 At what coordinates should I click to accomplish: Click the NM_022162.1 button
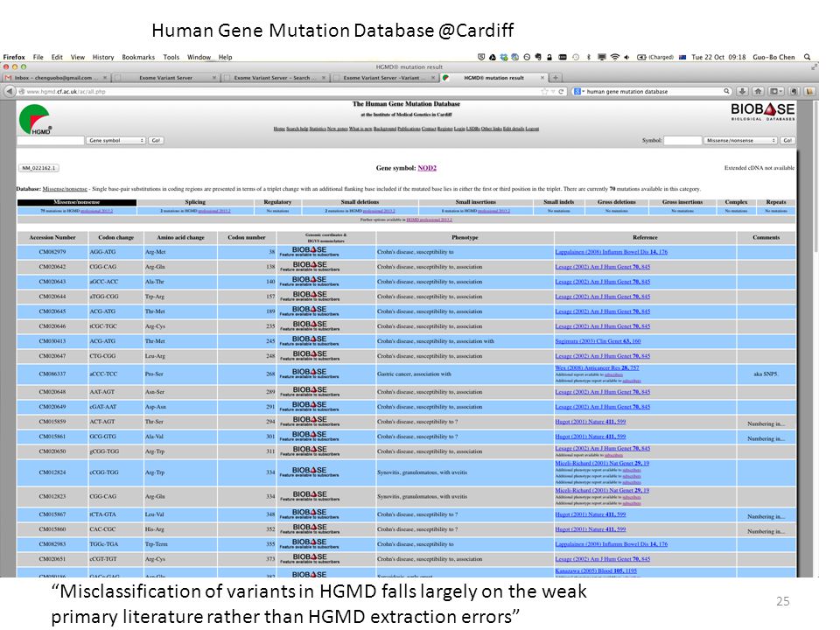click(38, 168)
